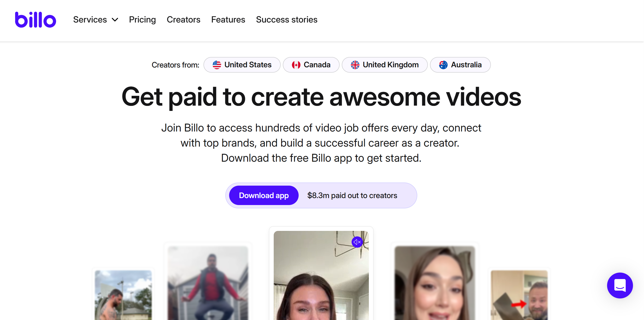Select the United States creators pill
This screenshot has height=320, width=644.
(242, 65)
